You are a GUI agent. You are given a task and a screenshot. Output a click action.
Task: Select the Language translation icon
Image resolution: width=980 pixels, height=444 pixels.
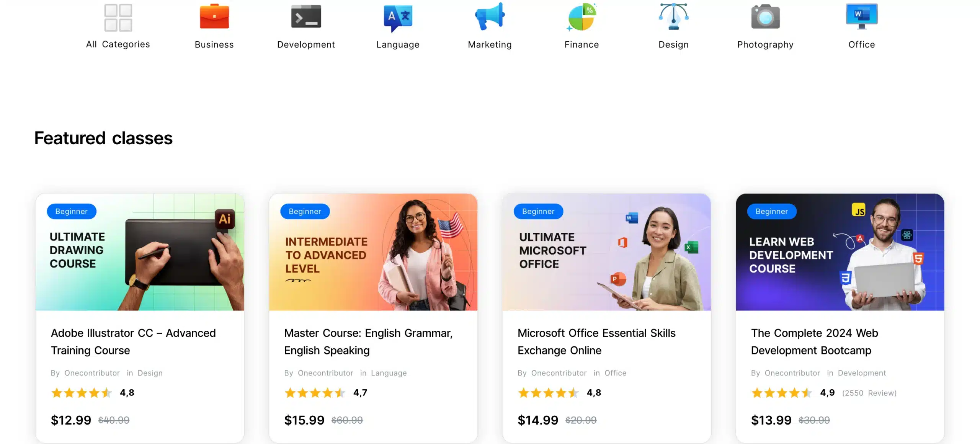point(398,18)
